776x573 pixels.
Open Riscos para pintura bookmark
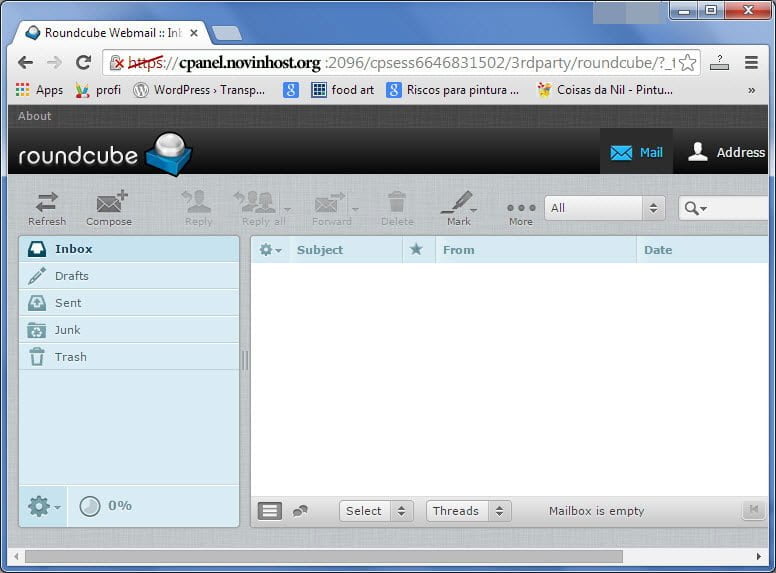click(453, 90)
